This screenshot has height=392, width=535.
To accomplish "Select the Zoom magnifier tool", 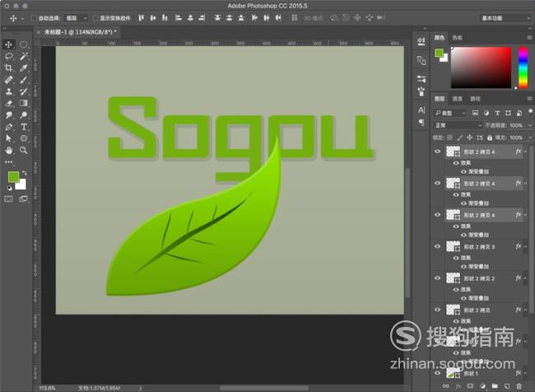I will [x=24, y=150].
